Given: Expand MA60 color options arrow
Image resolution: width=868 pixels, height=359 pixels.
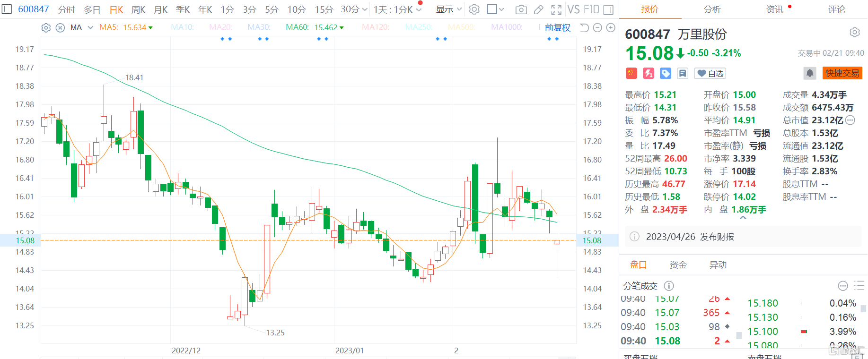Looking at the screenshot, I should pyautogui.click(x=342, y=28).
